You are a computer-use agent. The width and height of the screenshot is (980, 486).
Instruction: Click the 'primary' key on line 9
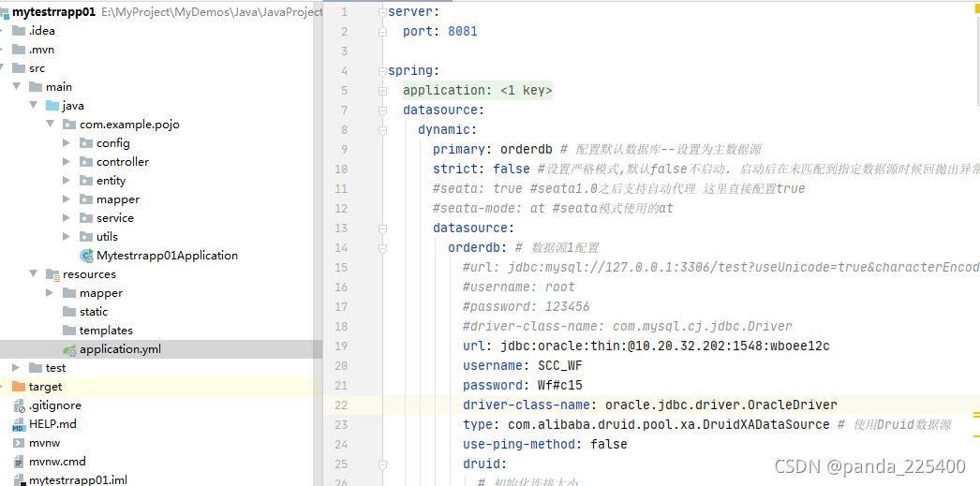(459, 149)
